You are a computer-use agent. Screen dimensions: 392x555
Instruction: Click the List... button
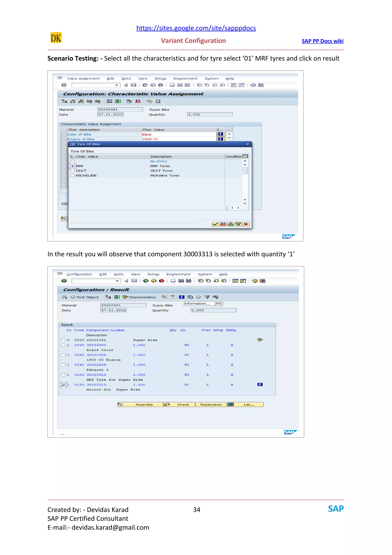[x=245, y=405]
